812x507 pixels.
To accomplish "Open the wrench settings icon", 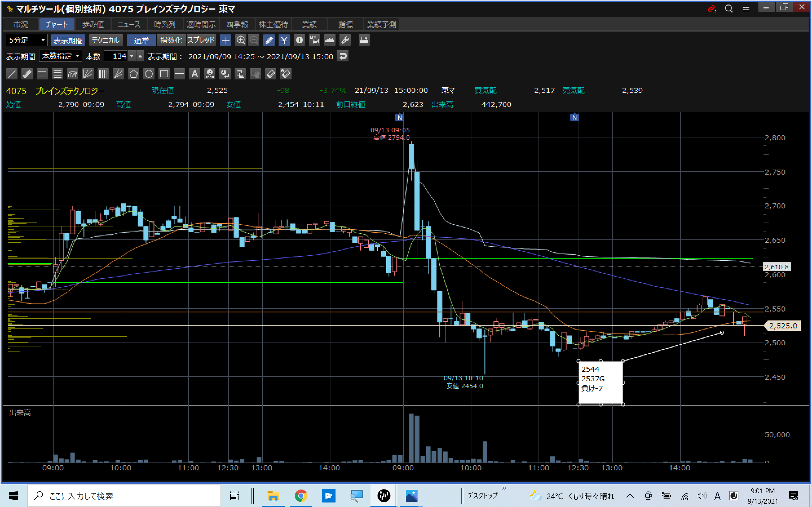I will (x=345, y=40).
